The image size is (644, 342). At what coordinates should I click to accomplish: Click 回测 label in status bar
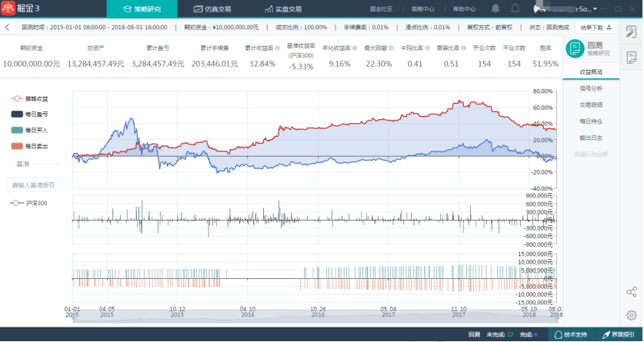474,334
